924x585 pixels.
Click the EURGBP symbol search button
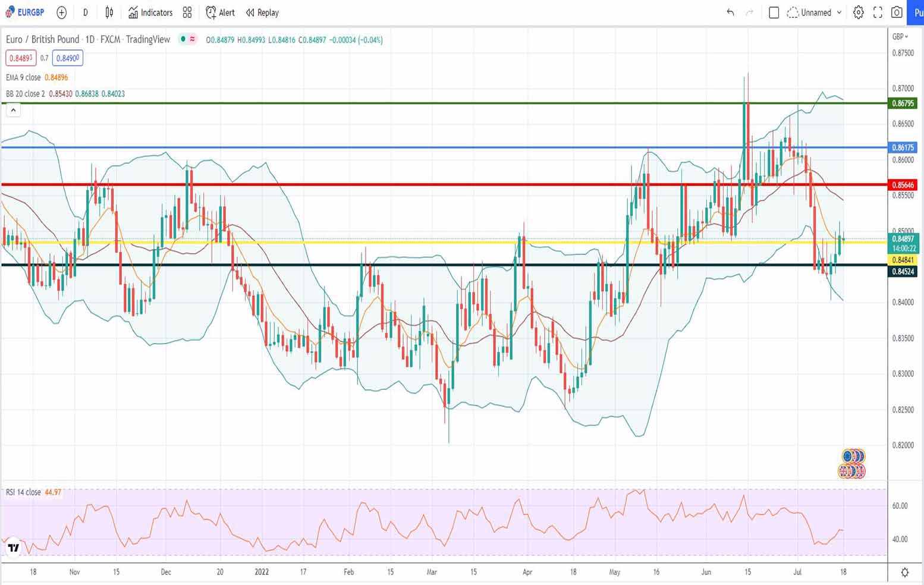point(25,12)
